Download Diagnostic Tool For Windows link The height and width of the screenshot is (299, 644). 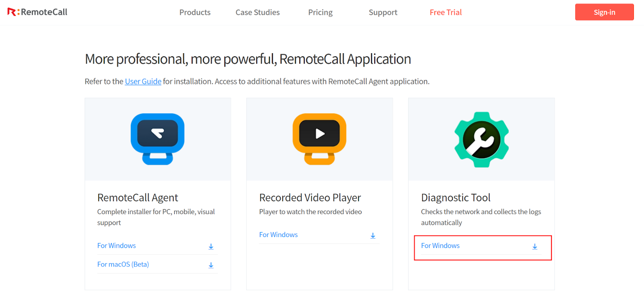pos(440,245)
